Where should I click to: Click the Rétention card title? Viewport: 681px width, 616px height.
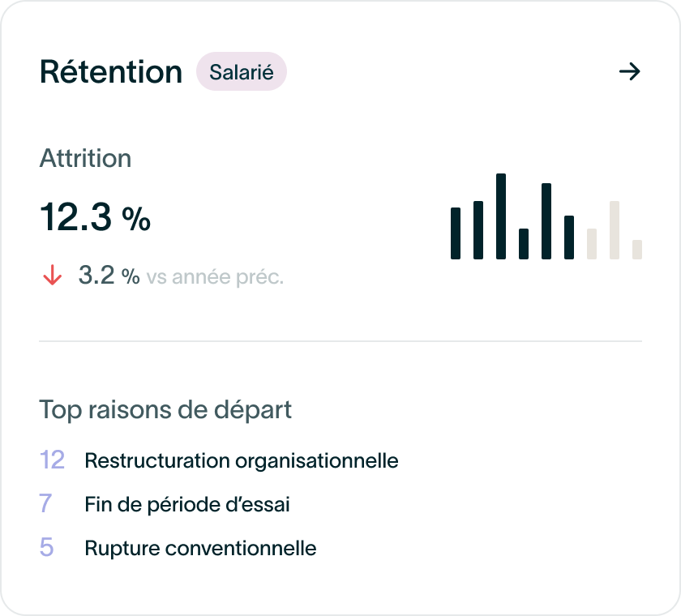pyautogui.click(x=111, y=71)
